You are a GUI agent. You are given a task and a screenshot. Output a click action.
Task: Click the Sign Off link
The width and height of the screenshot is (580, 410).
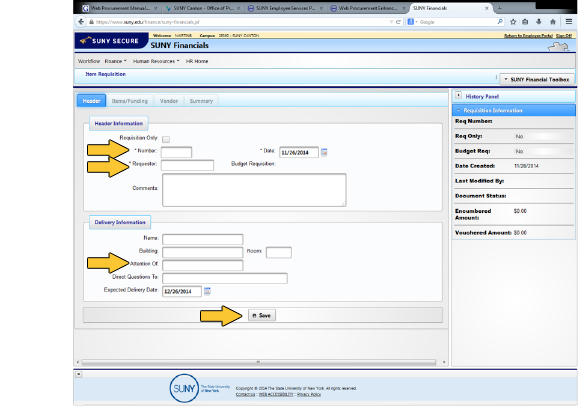[564, 36]
